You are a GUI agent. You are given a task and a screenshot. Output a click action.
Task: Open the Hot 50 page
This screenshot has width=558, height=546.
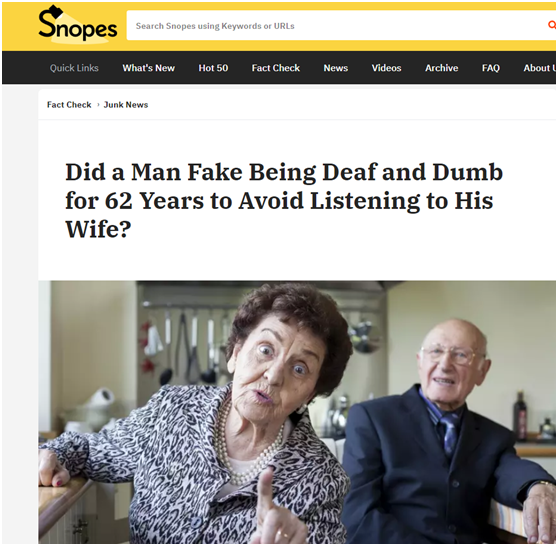point(213,68)
